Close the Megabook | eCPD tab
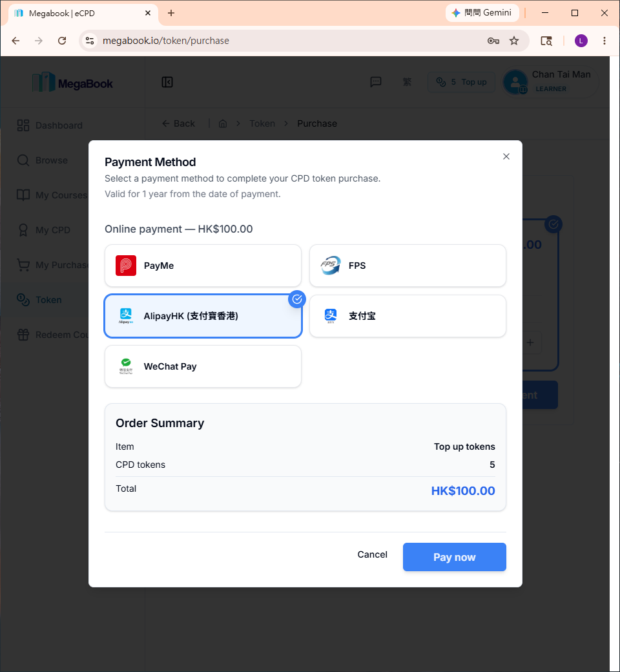This screenshot has width=620, height=672. coord(148,13)
